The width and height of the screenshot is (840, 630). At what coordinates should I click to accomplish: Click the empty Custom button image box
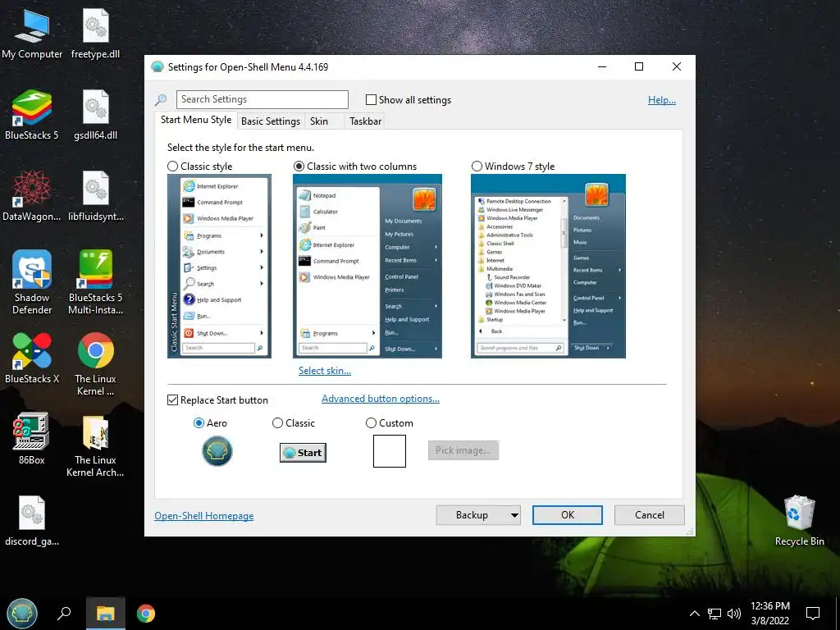click(390, 451)
